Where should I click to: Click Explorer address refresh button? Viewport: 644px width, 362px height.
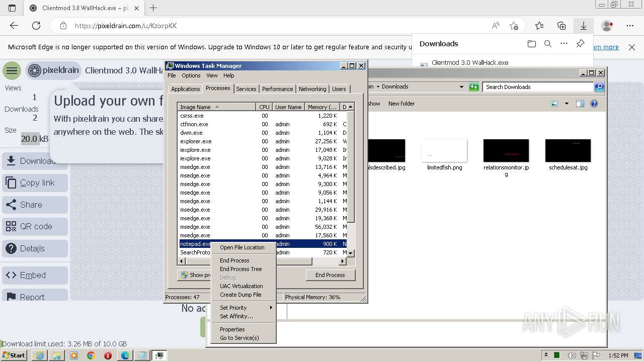pyautogui.click(x=474, y=87)
